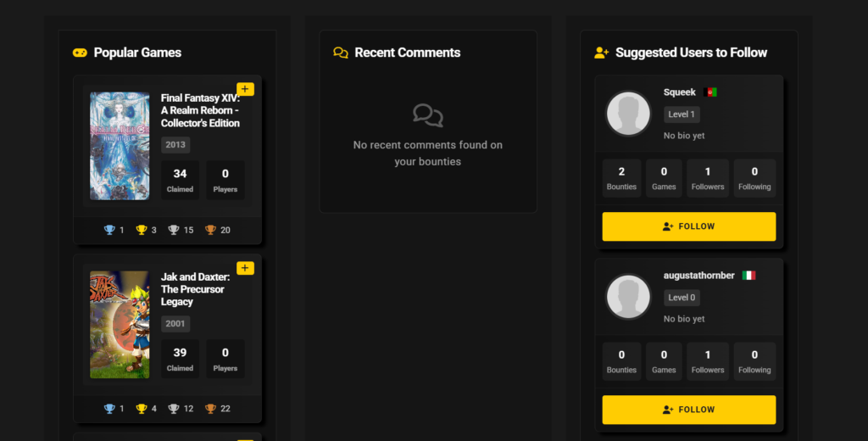The height and width of the screenshot is (441, 868).
Task: Open the Squeek username link
Action: (680, 92)
